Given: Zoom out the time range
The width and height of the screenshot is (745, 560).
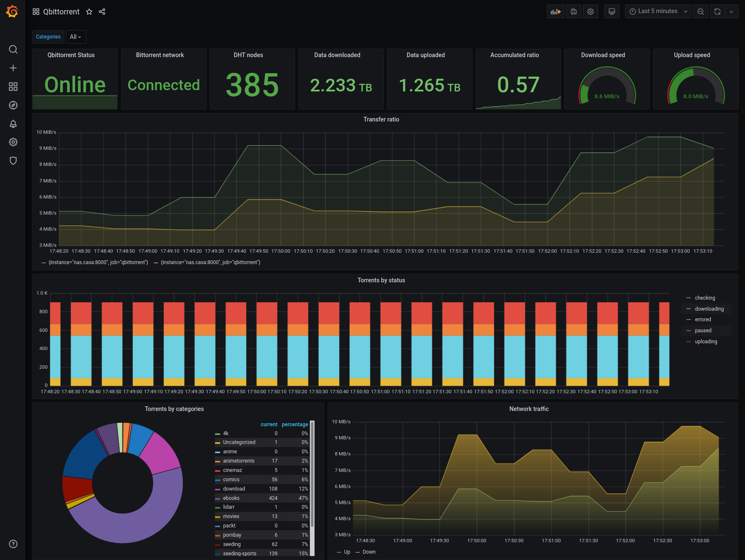Looking at the screenshot, I should 701,11.
